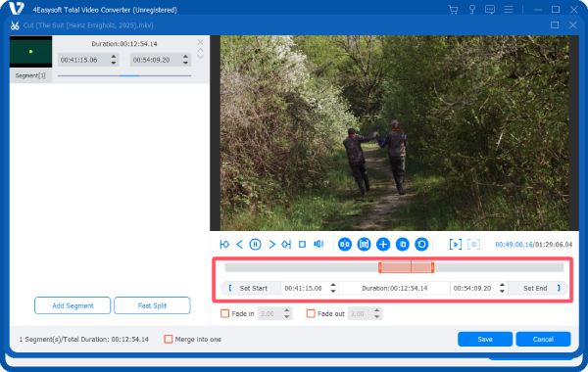Viewport: 588px width, 372px height.
Task: Decrease timeline end time stepper
Action: point(502,291)
